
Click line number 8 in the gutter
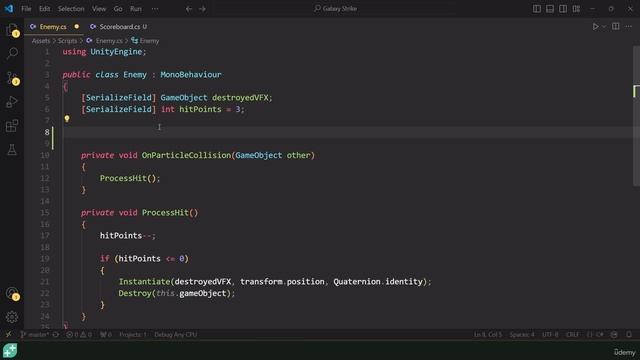[47, 132]
